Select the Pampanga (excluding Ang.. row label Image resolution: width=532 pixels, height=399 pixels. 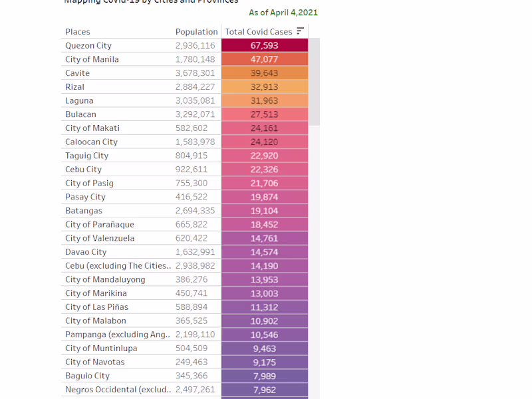118,334
